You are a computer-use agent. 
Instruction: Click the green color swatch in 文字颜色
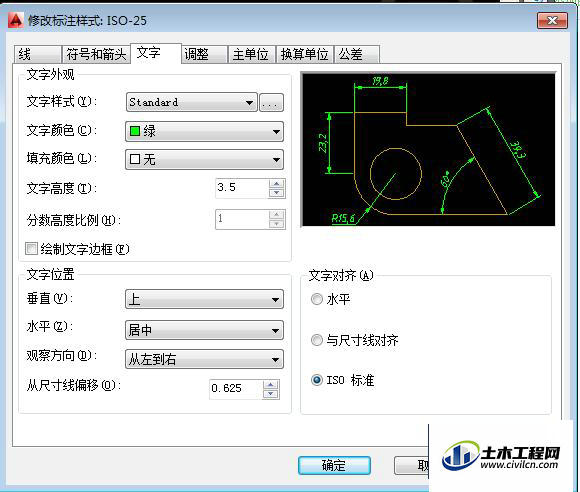click(135, 131)
